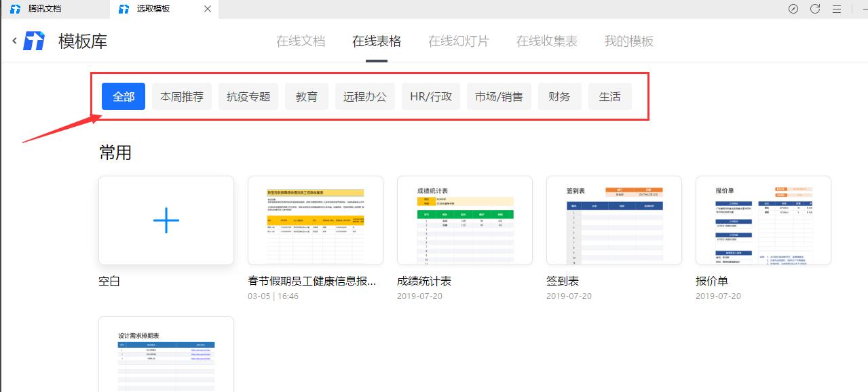Open the 签到表 template thumbnail
The height and width of the screenshot is (392, 868).
point(614,220)
